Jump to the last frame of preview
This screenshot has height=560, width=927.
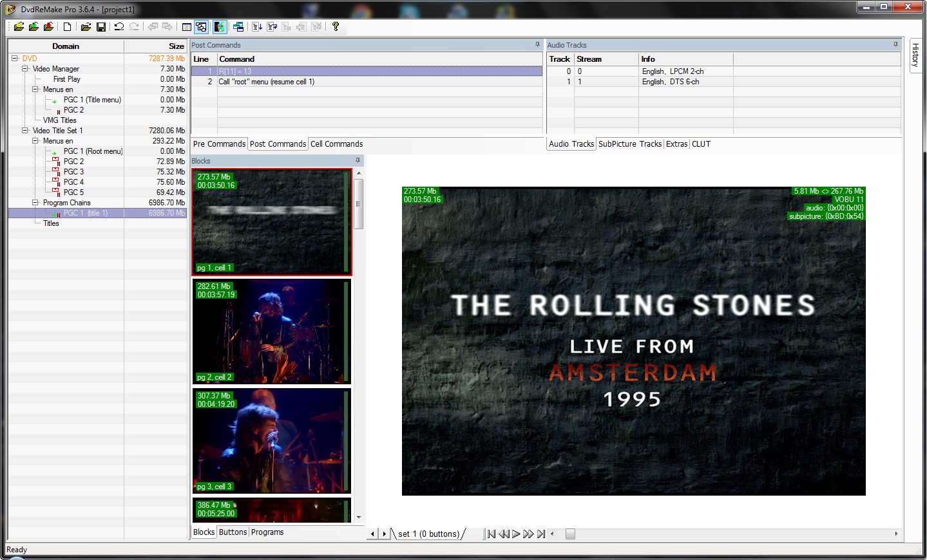point(541,534)
